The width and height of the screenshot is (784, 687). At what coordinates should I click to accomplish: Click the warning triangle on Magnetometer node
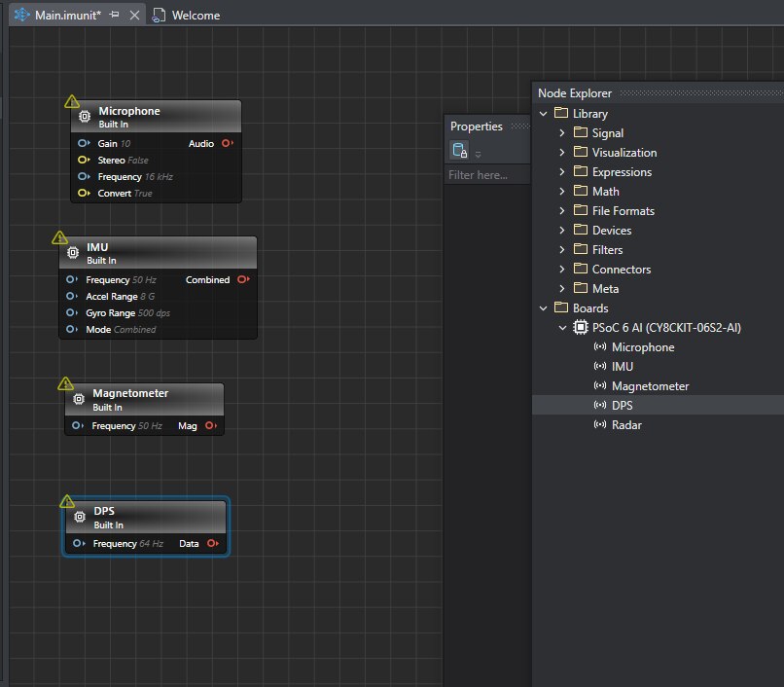[65, 383]
